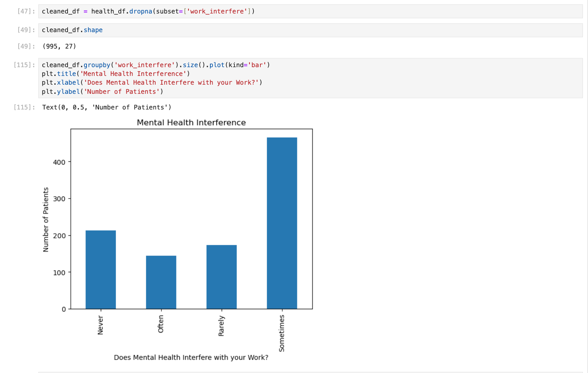
Task: Click the x-axis label about work interference
Action: pos(191,357)
